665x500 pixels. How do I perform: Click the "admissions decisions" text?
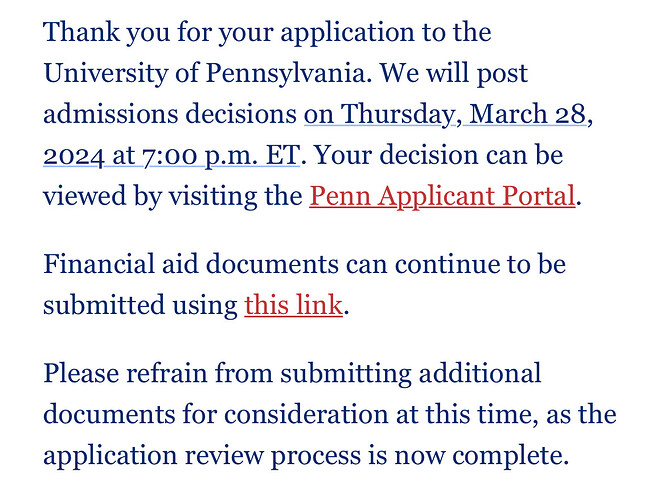(x=170, y=115)
